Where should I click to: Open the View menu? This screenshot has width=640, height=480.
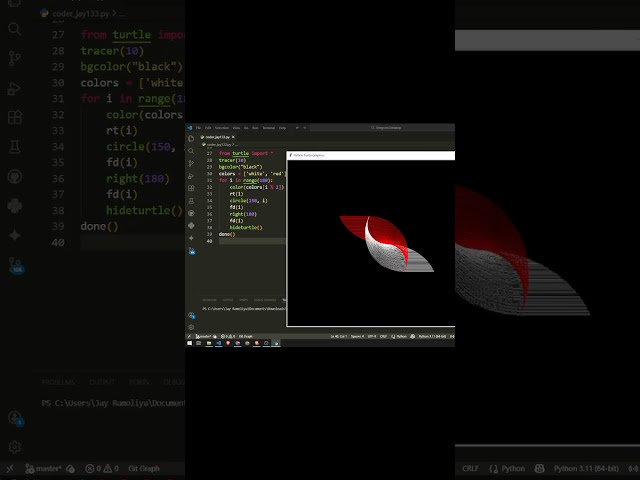236,128
